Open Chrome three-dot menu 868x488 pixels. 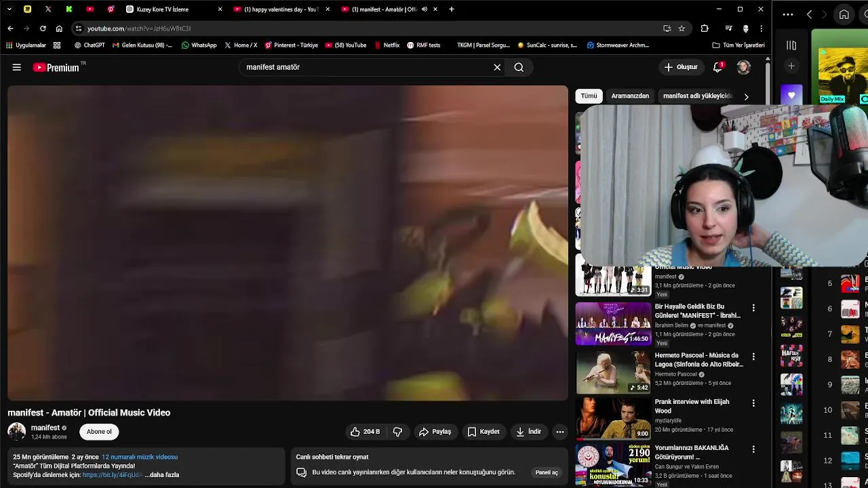(762, 28)
